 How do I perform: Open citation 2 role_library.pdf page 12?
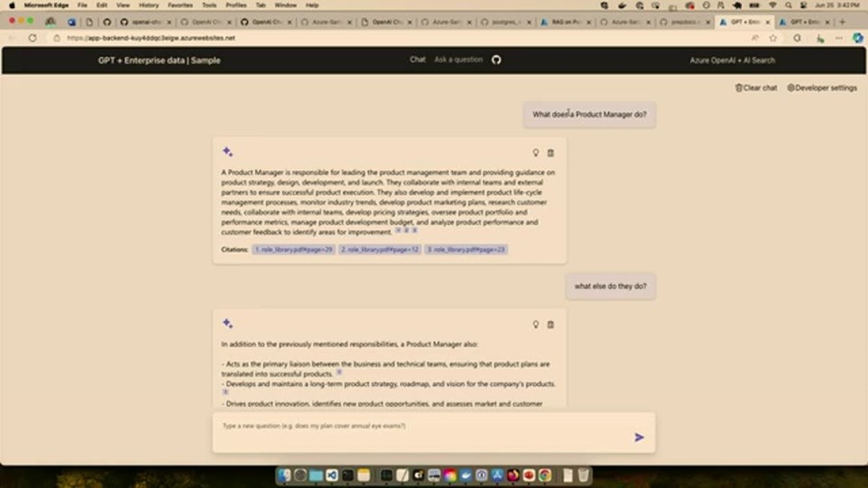[380, 249]
